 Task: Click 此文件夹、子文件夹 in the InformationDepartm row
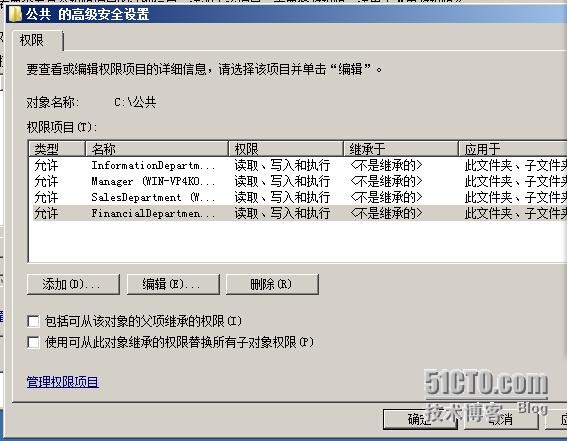(516, 165)
